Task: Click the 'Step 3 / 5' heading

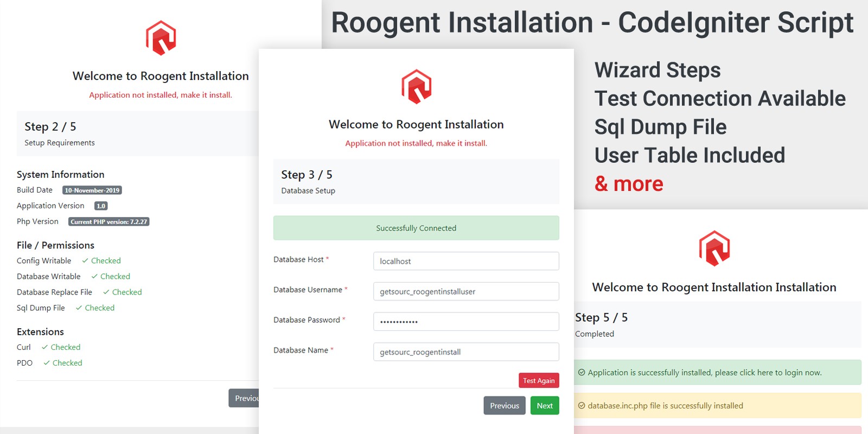Action: [x=307, y=175]
